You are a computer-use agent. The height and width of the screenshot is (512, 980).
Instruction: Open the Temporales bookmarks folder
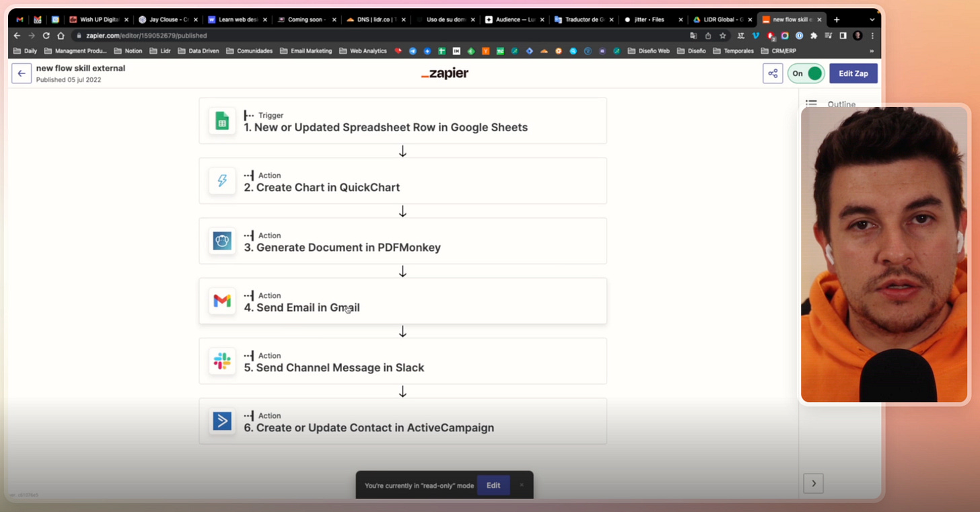[733, 50]
